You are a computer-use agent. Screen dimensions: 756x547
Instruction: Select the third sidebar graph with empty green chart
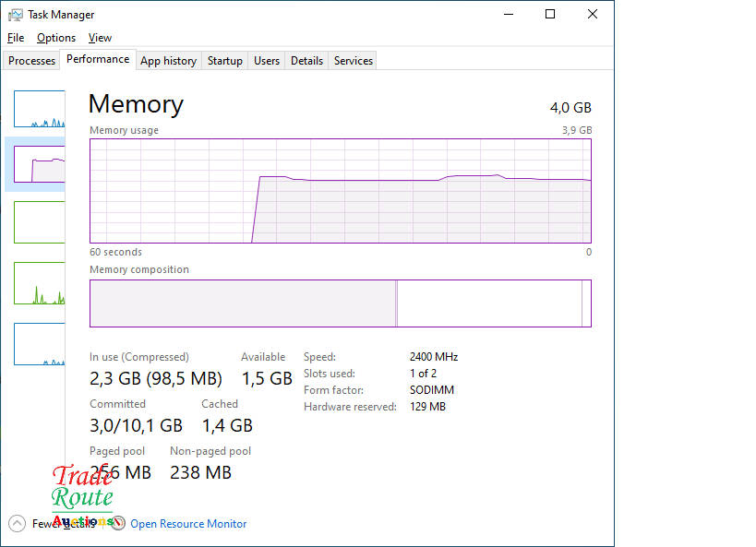click(40, 222)
